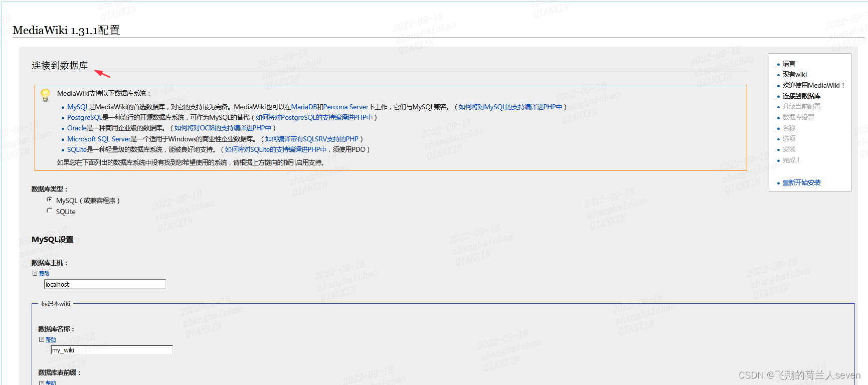Open the 帮助 link under 数据库主机

tap(44, 274)
